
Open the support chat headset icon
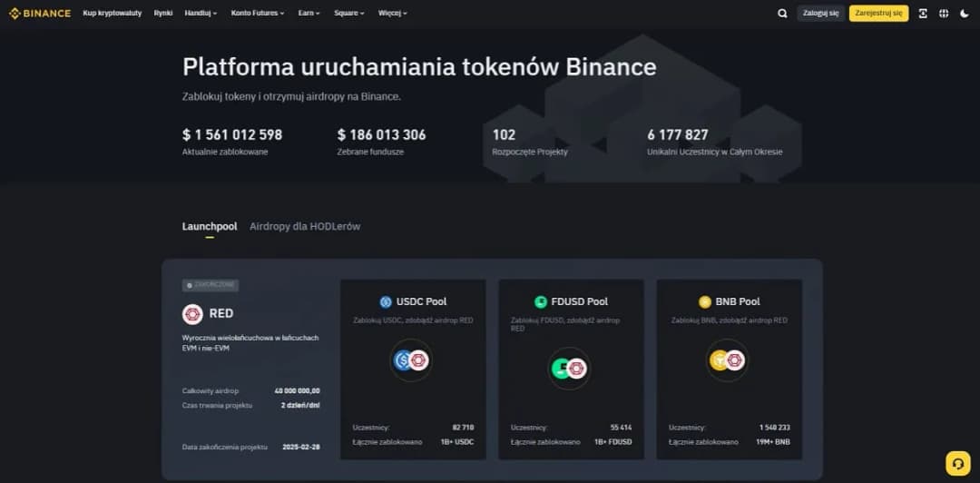point(957,463)
